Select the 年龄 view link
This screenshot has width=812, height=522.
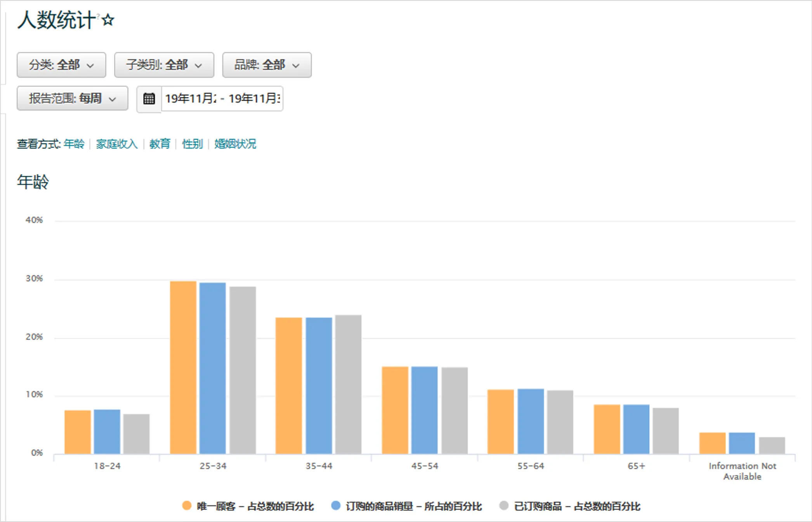click(x=74, y=144)
